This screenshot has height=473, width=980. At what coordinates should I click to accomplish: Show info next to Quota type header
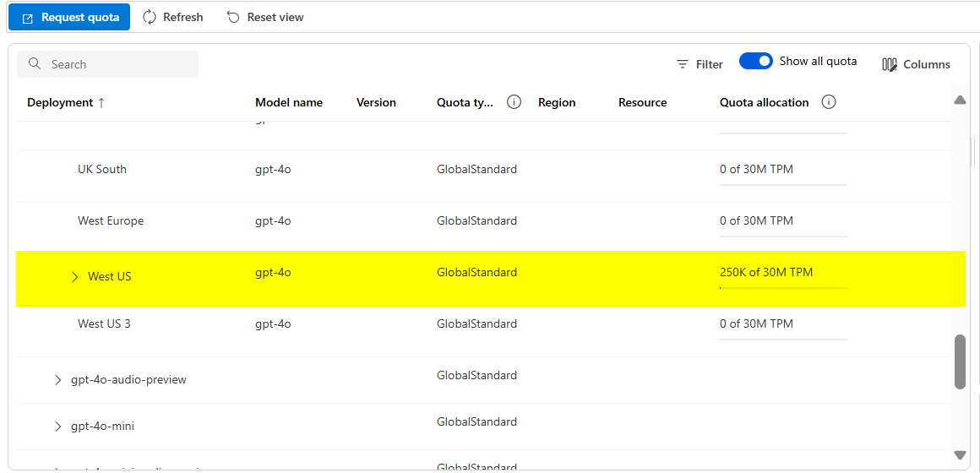[x=514, y=102]
